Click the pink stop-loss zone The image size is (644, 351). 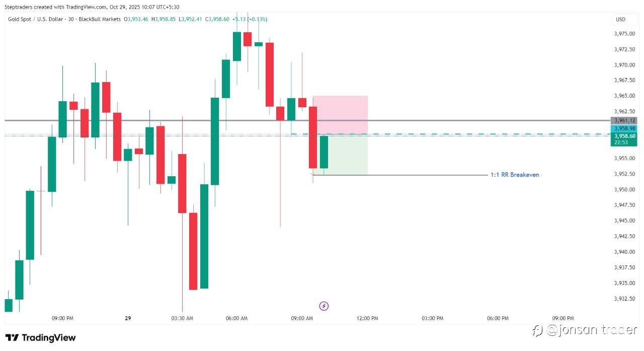pos(340,115)
